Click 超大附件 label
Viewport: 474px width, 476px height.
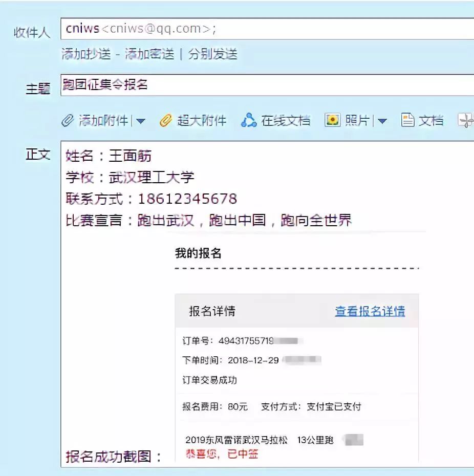202,120
